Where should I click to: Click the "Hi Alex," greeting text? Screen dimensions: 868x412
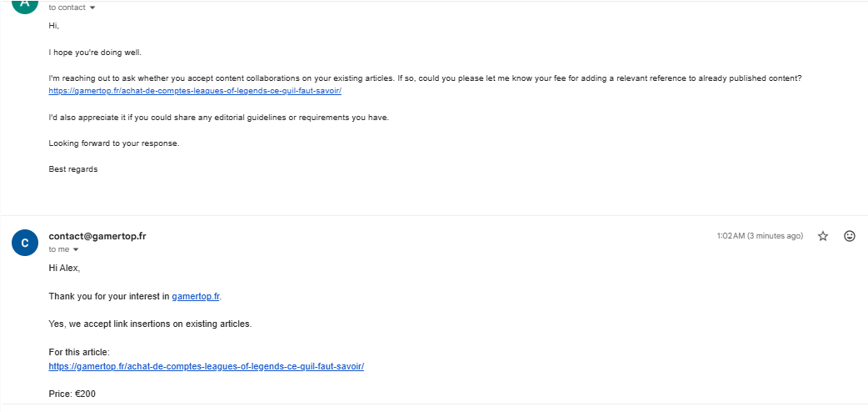64,269
